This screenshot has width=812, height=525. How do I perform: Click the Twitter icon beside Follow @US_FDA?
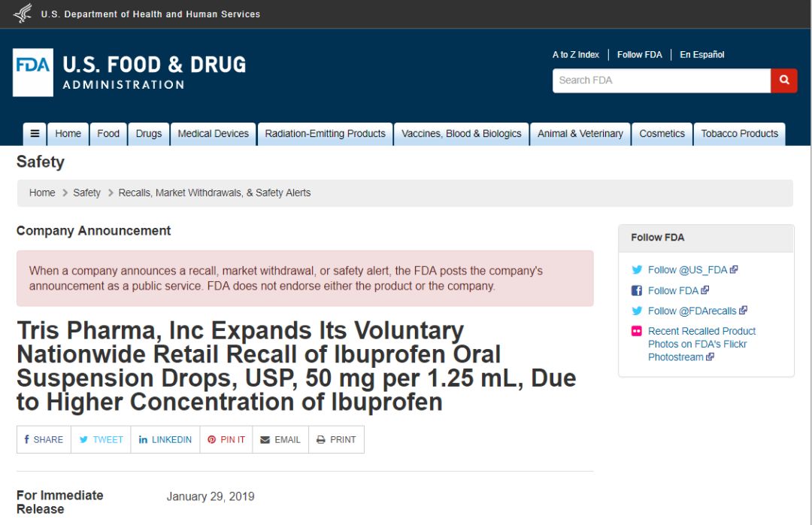pyautogui.click(x=637, y=269)
